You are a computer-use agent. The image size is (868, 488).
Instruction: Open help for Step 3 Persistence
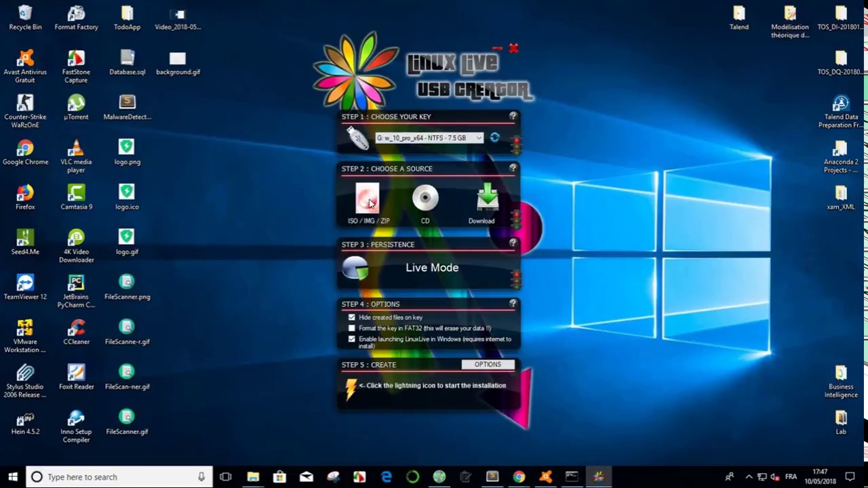(513, 243)
